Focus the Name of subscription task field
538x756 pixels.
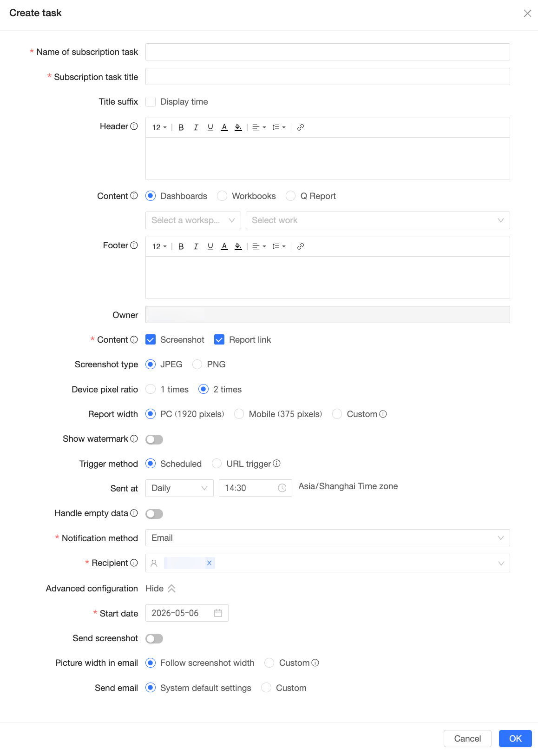click(x=328, y=52)
